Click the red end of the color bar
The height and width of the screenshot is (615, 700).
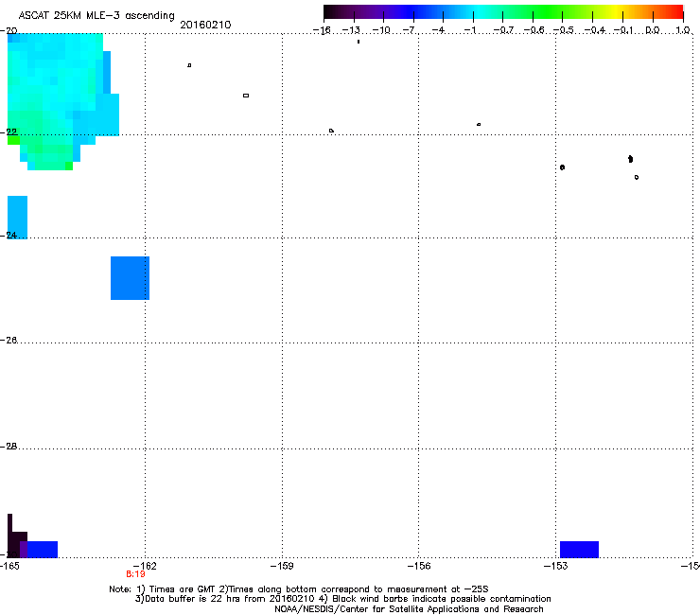[676, 11]
